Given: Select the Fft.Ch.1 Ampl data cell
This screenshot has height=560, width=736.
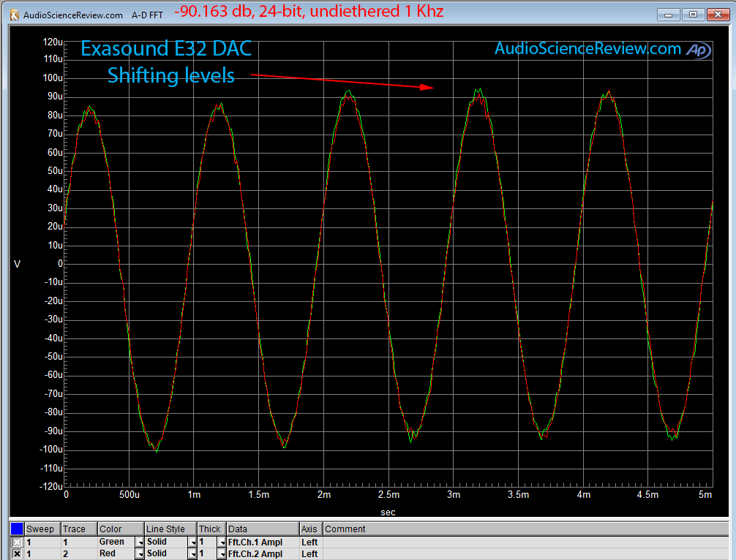Looking at the screenshot, I should 263,542.
